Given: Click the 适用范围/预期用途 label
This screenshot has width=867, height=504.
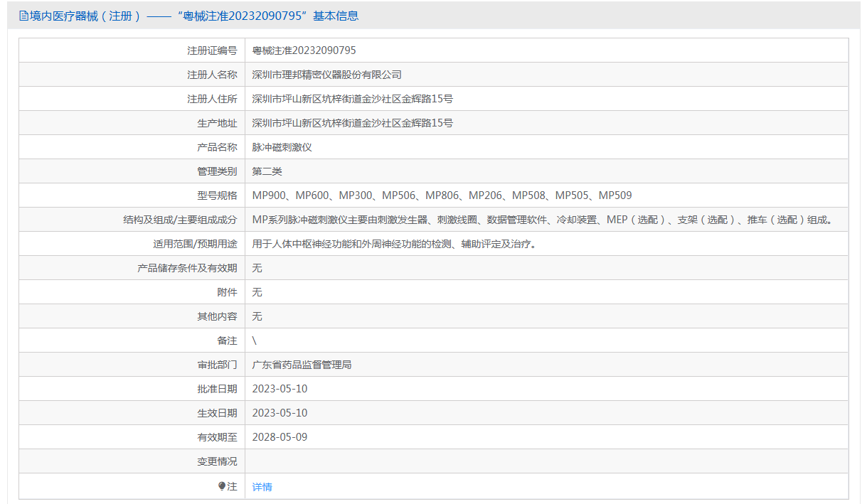Looking at the screenshot, I should point(195,244).
